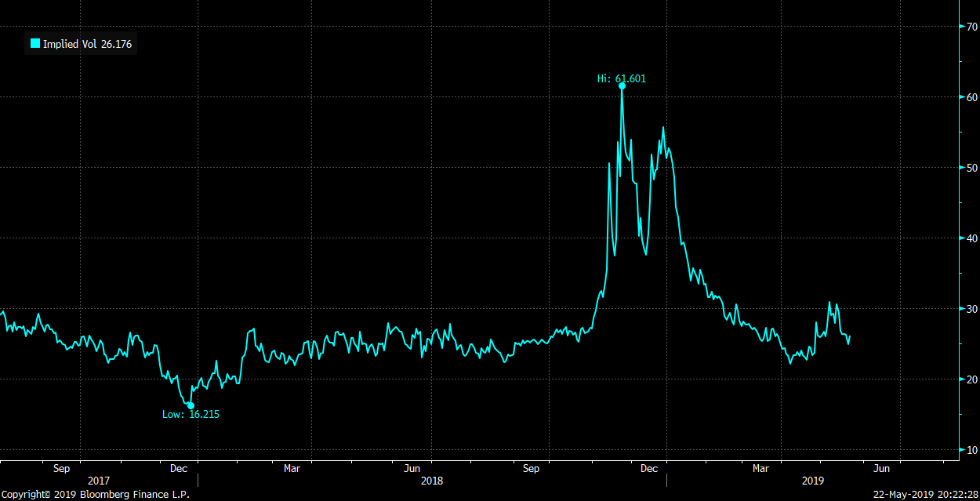Click the Mar label above 2019
Image resolution: width=980 pixels, height=501 pixels.
(761, 469)
